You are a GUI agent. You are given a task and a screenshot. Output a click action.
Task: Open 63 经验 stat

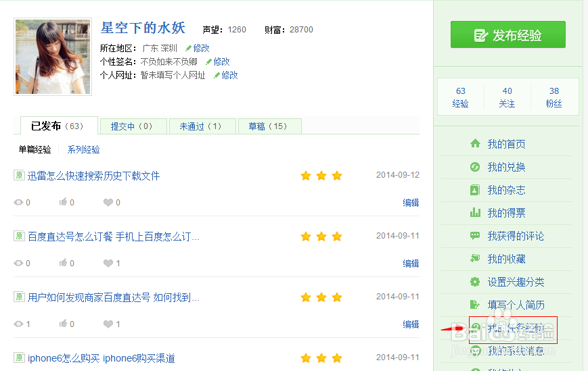[461, 97]
